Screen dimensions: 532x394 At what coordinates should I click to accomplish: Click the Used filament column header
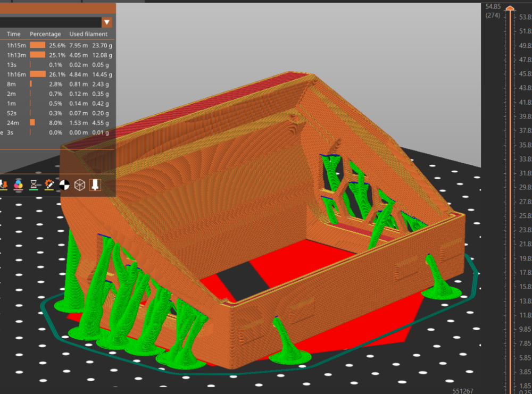click(88, 34)
